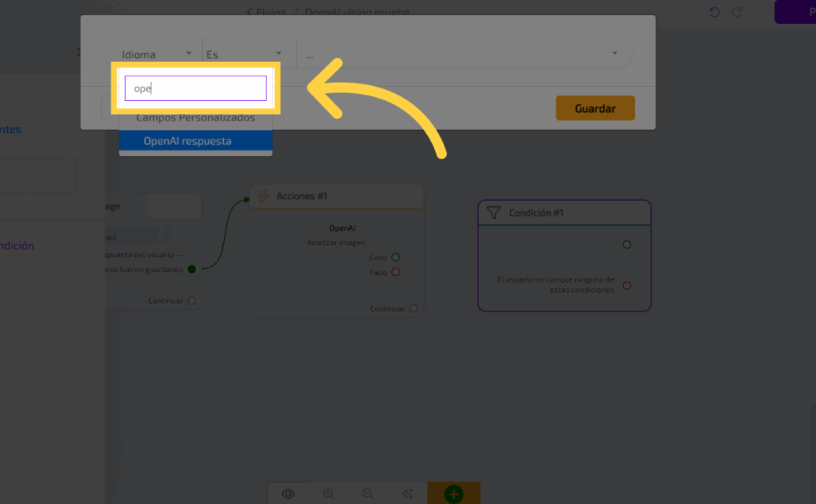This screenshot has width=816, height=504.
Task: Click the Fallo output connector
Action: coord(395,272)
